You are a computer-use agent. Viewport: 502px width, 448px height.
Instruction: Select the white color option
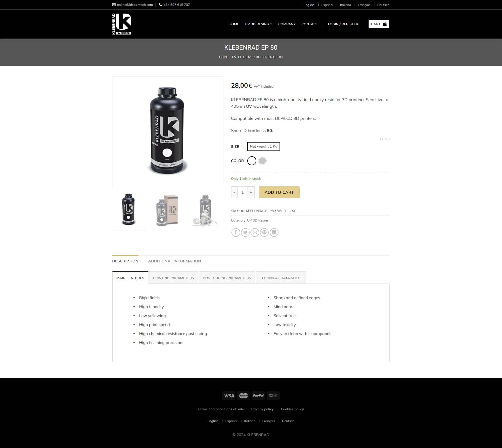pyautogui.click(x=252, y=161)
